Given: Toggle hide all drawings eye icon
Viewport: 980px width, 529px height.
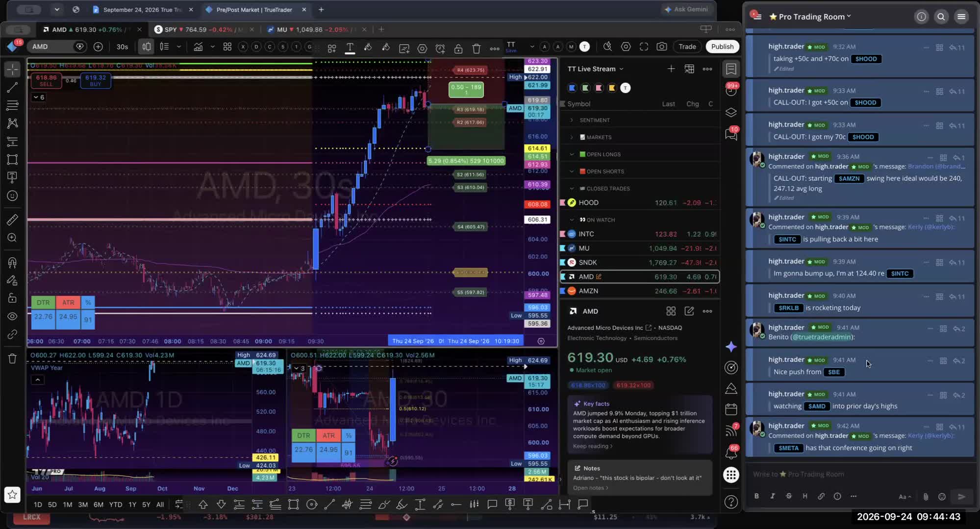Looking at the screenshot, I should (x=12, y=316).
